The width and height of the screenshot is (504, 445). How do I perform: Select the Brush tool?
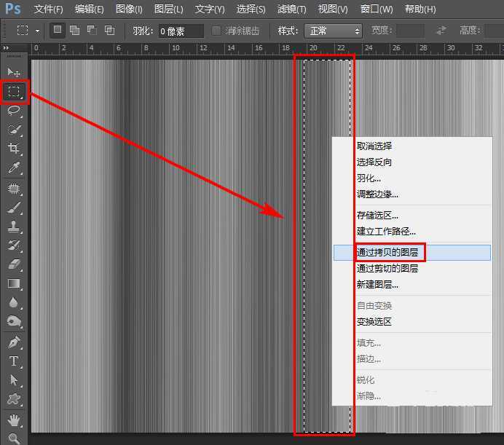click(x=14, y=208)
